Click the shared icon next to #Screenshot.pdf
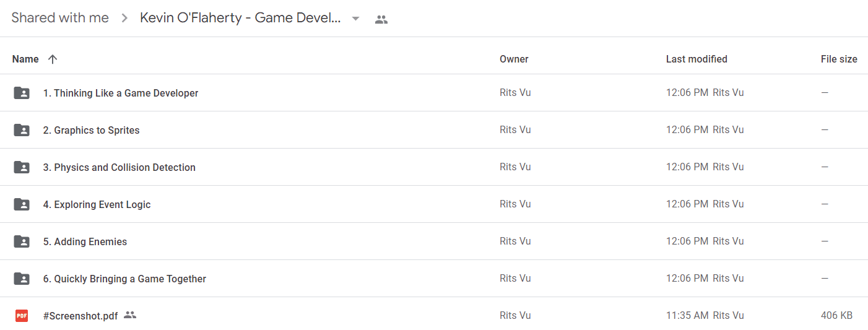Image resolution: width=868 pixels, height=330 pixels. 130,315
